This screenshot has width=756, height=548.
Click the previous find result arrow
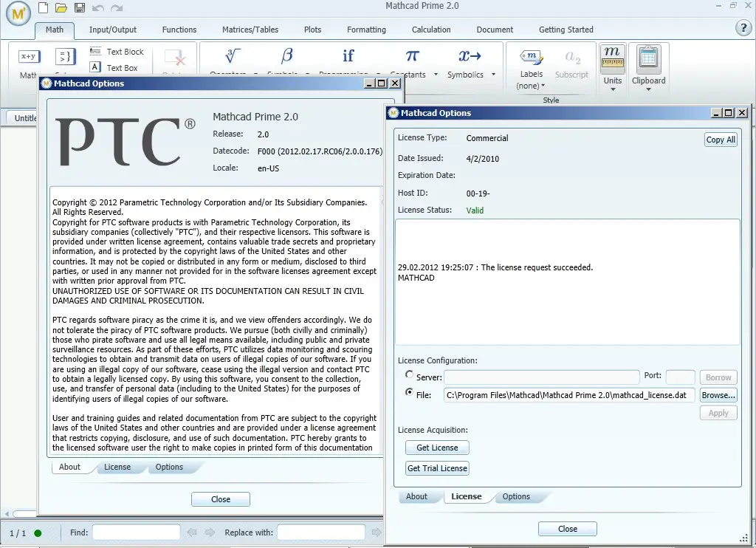[x=192, y=532]
